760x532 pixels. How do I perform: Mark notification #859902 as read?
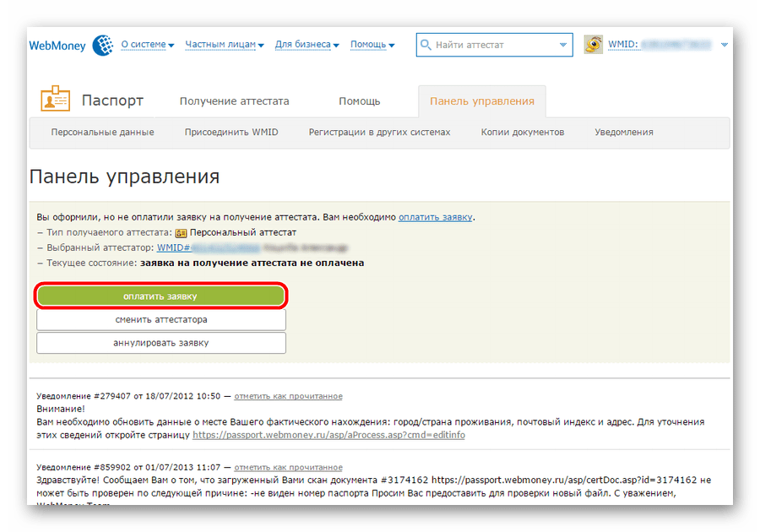tap(289, 467)
